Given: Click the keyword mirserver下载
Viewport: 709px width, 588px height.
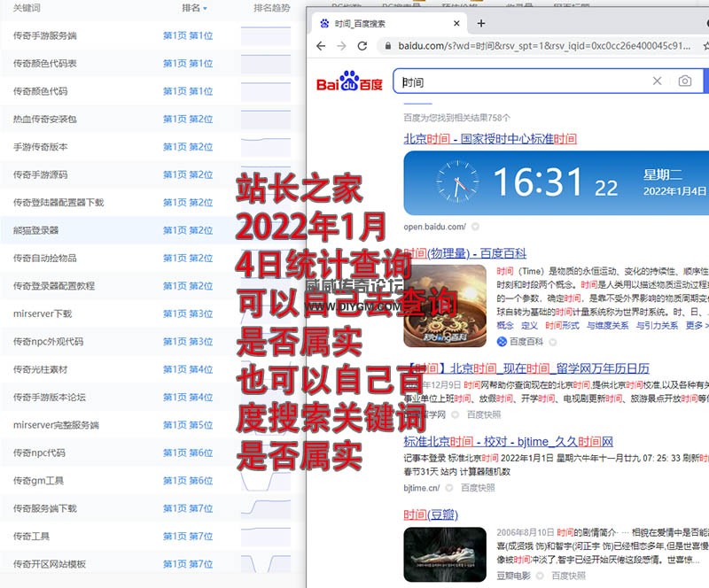Looking at the screenshot, I should 43,313.
